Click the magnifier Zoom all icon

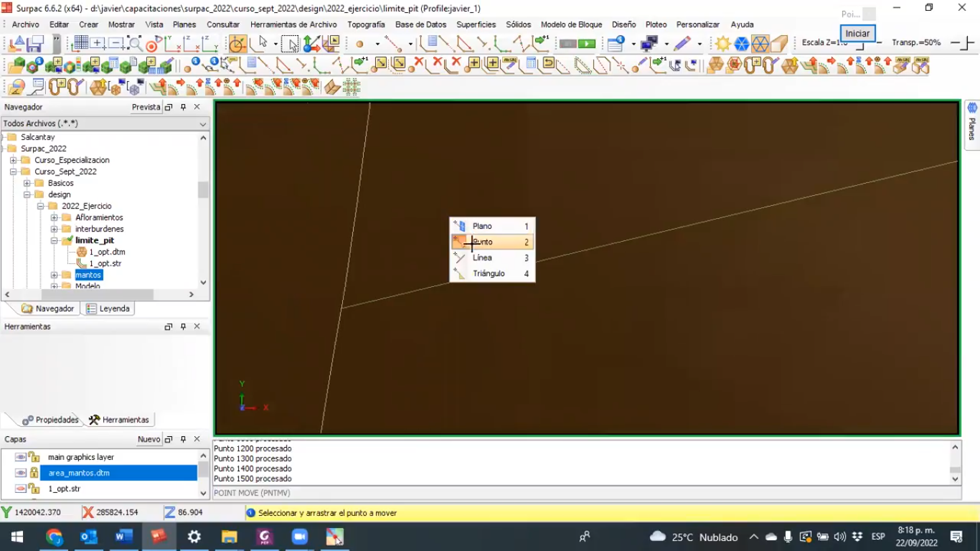pos(134,44)
